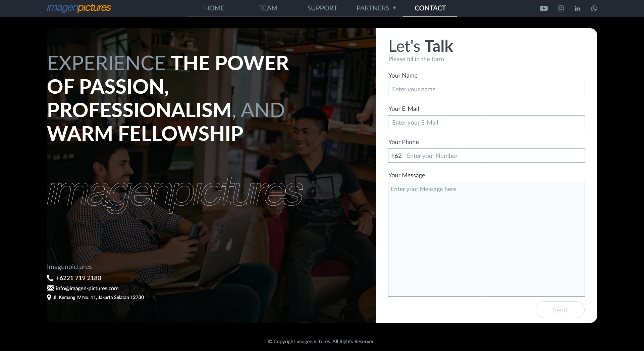Focus the Enter your name field
Screen dimensions: 644x351
pyautogui.click(x=486, y=89)
